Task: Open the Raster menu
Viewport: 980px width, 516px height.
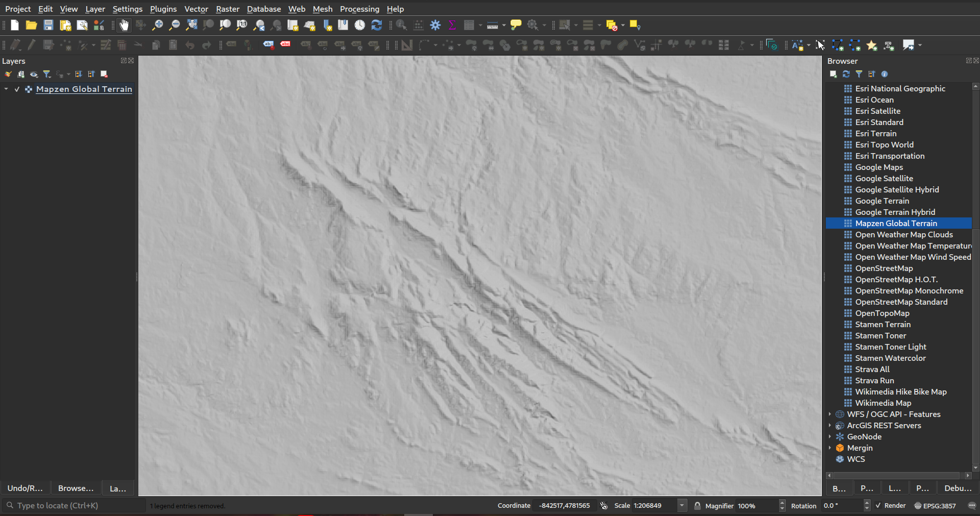Action: pyautogui.click(x=227, y=9)
